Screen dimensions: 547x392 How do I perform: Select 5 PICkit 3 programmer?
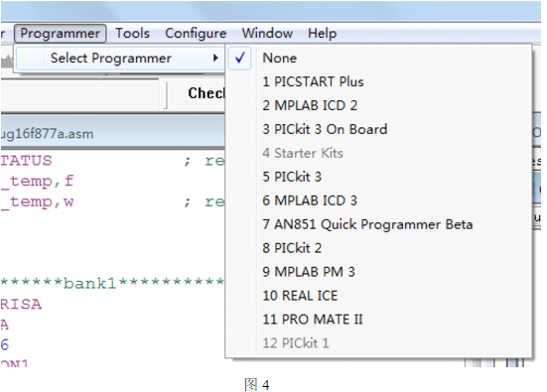tap(379, 177)
